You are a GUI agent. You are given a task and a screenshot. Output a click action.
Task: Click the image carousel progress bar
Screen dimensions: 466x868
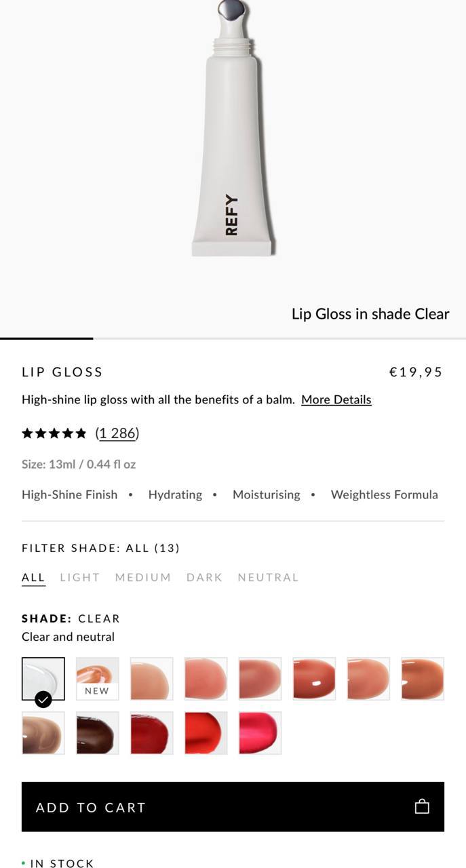point(233,338)
